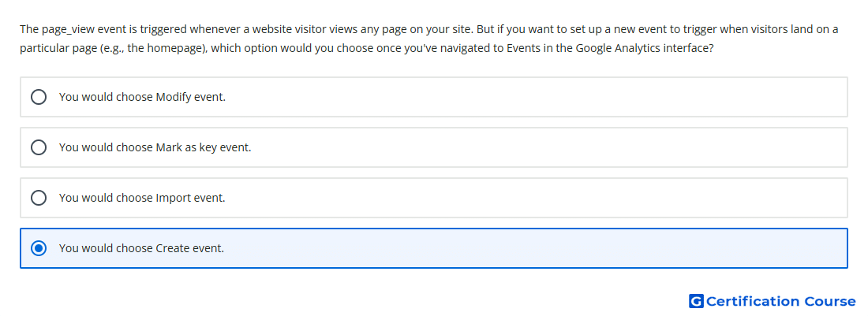Click the word Events in the question

(522, 48)
